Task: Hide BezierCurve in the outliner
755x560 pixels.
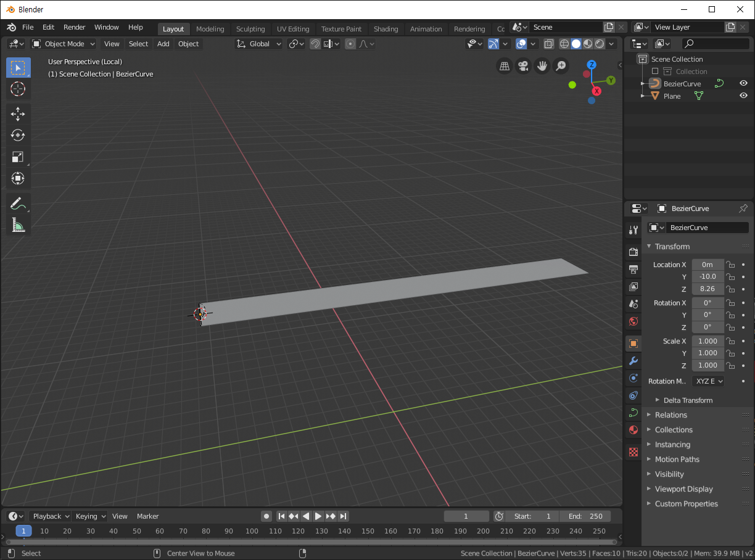Action: (743, 83)
